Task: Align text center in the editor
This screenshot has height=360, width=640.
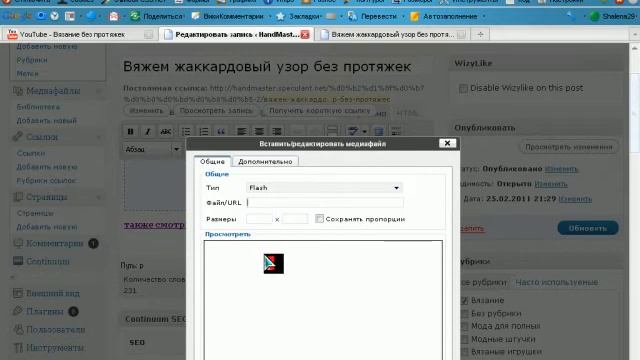Action: pos(259,131)
